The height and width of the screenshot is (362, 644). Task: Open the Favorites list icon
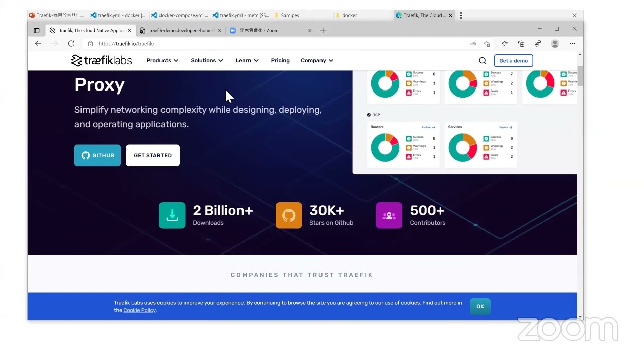(x=505, y=44)
